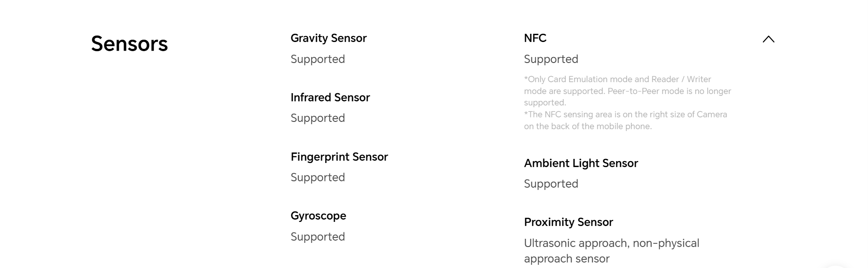The width and height of the screenshot is (868, 268).
Task: Click the Gravity Sensor label
Action: [328, 38]
